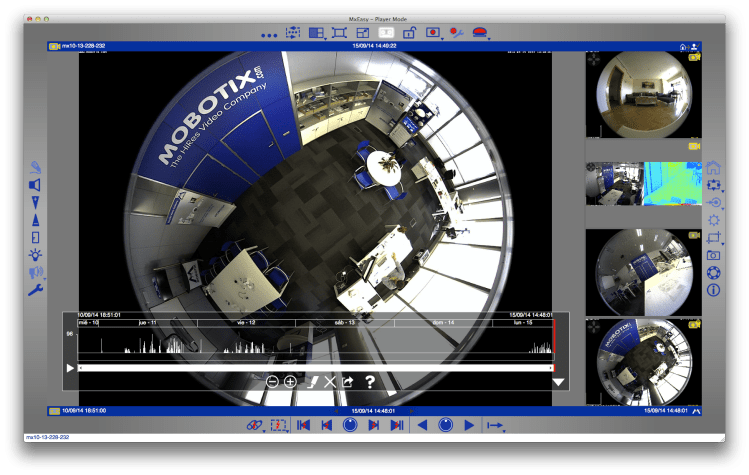This screenshot has width=749, height=475.
Task: Click the export share icon in timeline bar
Action: click(x=348, y=382)
